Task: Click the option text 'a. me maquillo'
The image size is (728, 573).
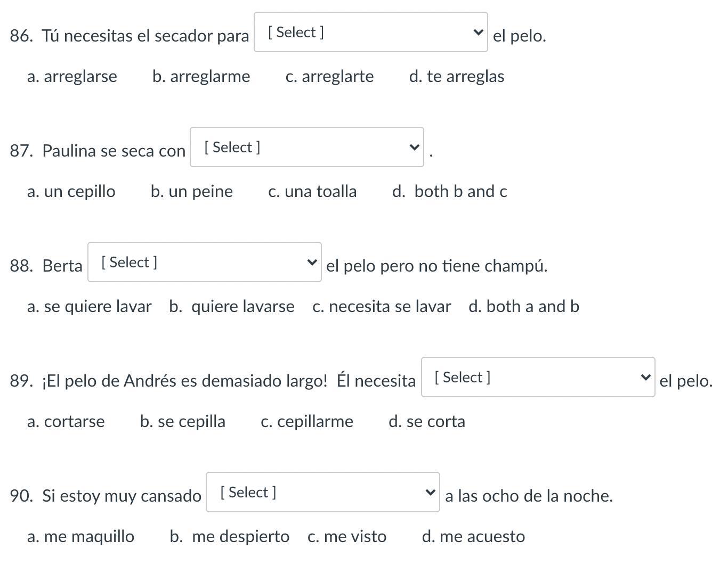Action: pyautogui.click(x=80, y=537)
